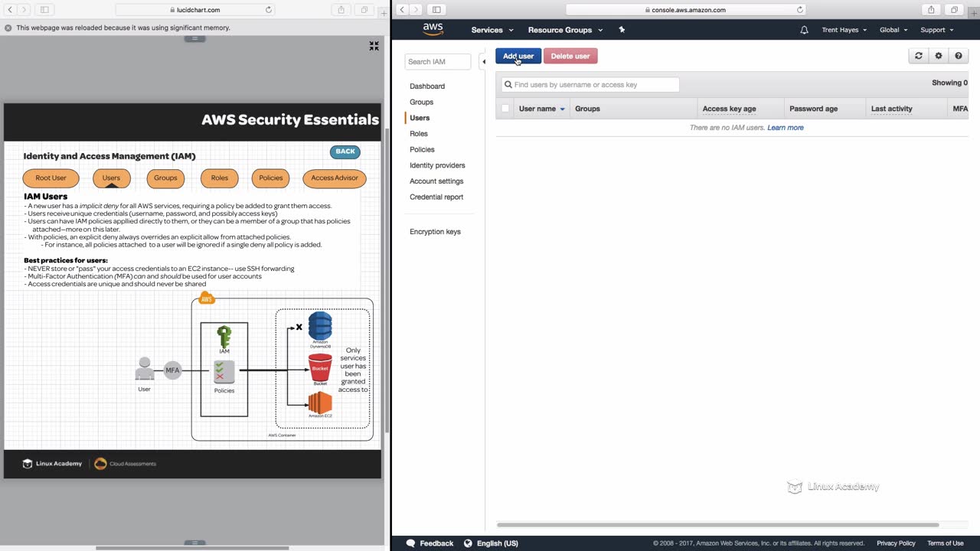Expand the Resource Groups dropdown
980x551 pixels.
pos(565,30)
